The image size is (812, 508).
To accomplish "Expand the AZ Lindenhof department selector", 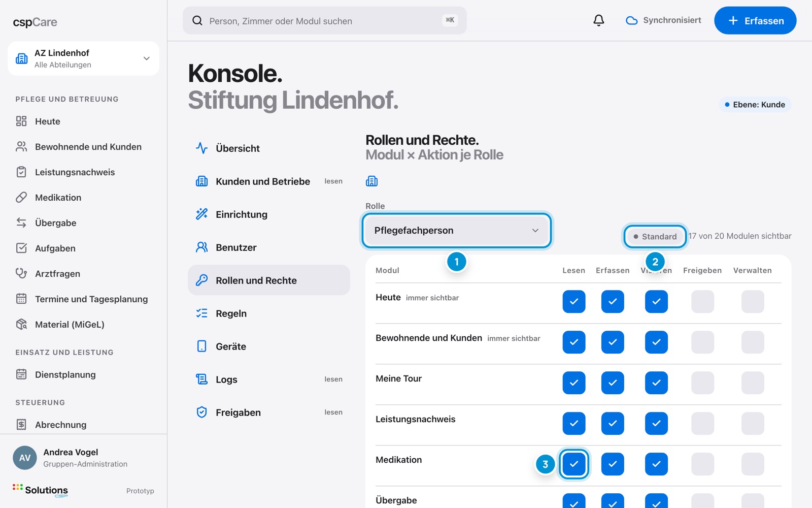I will tap(84, 58).
